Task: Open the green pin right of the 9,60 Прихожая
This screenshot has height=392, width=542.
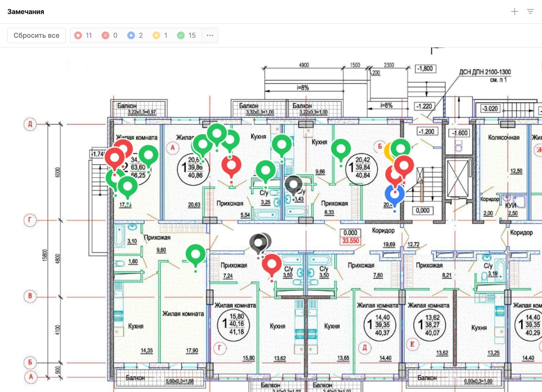Action: (196, 254)
